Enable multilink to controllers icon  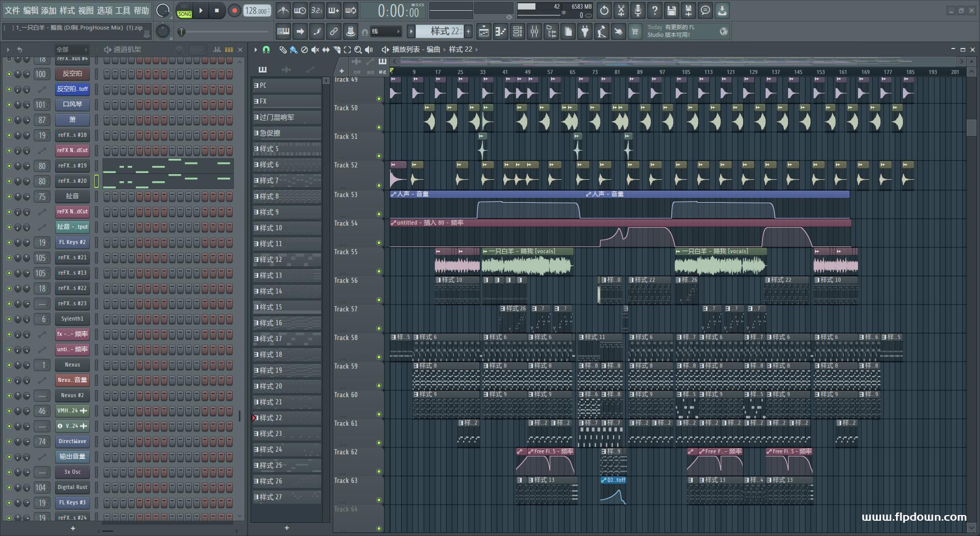click(x=334, y=32)
